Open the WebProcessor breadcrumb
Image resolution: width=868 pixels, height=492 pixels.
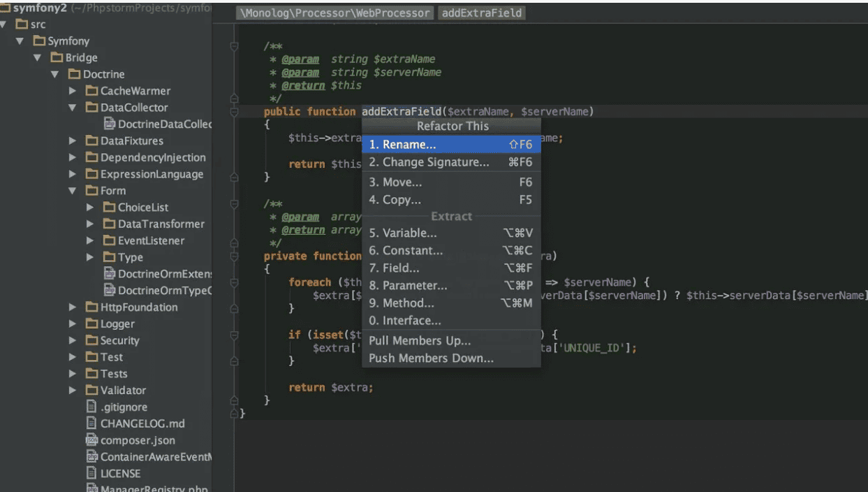coord(335,13)
